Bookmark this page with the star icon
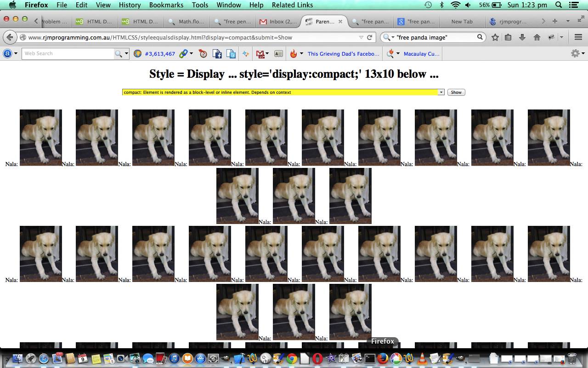 (495, 37)
